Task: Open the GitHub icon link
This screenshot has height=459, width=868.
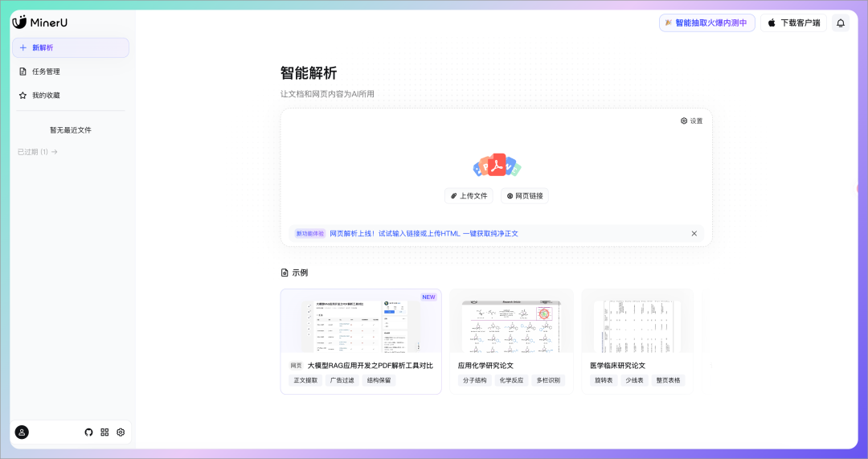Action: pos(88,432)
